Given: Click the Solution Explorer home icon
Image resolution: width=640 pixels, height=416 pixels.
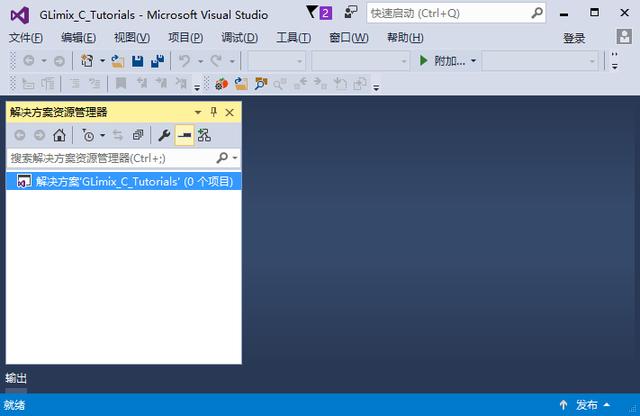Looking at the screenshot, I should point(59,135).
